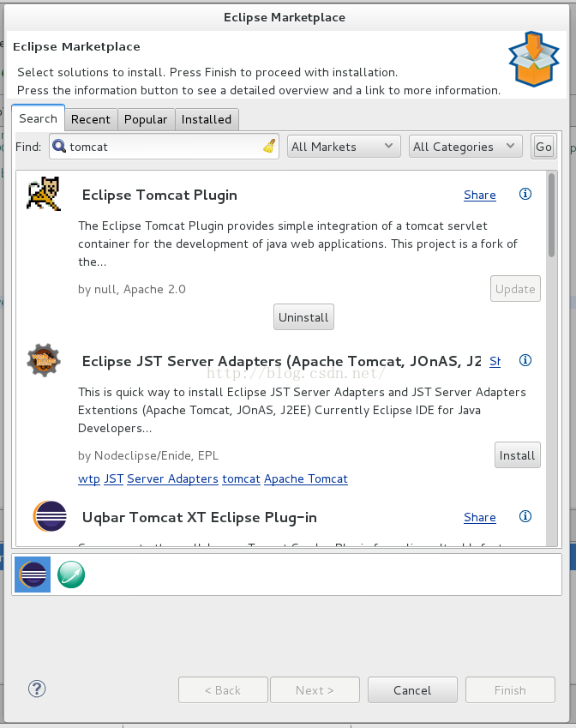Open info for Uqbar Tomcat XT Plug-in
Screen dimensions: 576x728
tap(525, 516)
